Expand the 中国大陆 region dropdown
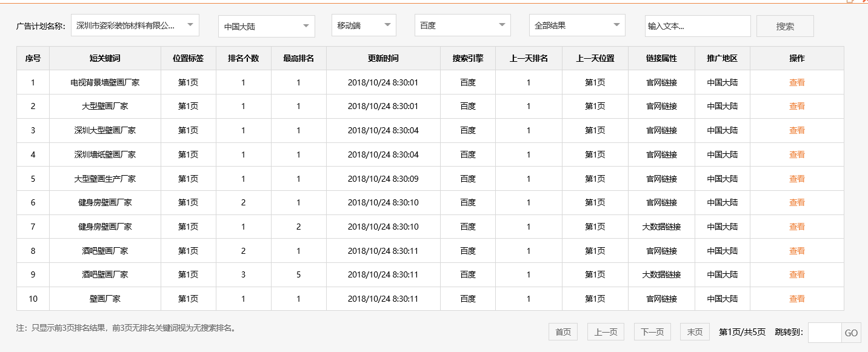Viewport: 868px width, 352px height. tap(266, 26)
